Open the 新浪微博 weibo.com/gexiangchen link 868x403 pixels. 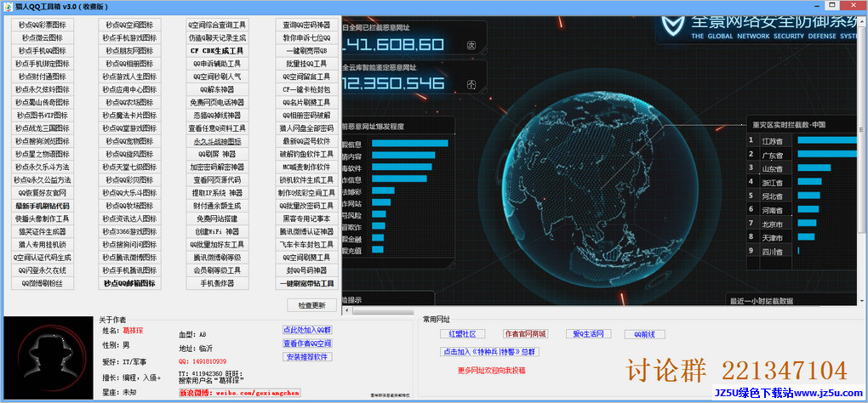click(239, 393)
